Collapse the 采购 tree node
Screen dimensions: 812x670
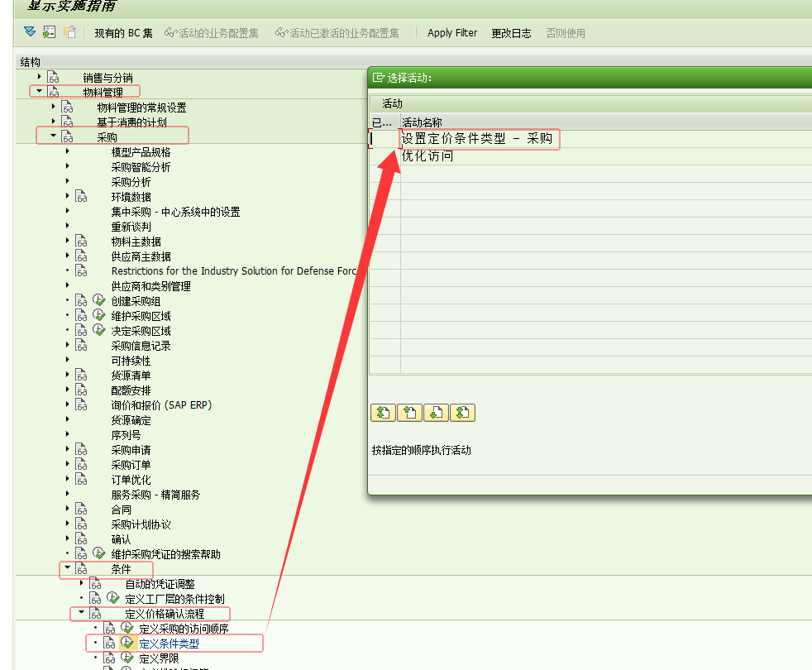tap(53, 136)
